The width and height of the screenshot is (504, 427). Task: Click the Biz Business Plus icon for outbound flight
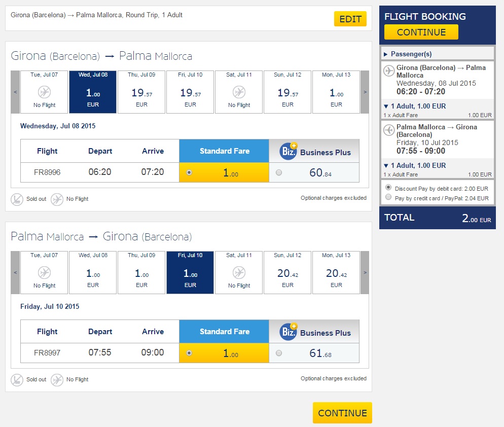[x=289, y=151]
